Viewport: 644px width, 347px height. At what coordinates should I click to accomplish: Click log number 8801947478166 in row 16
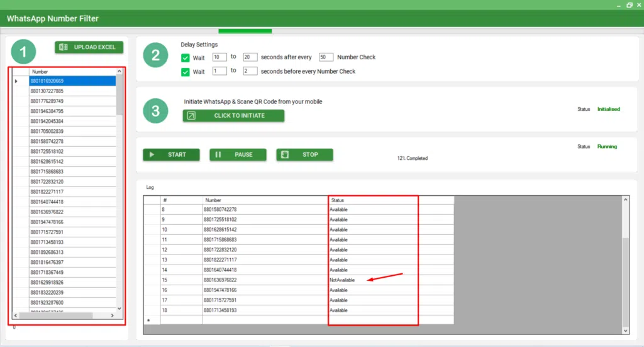tap(220, 290)
